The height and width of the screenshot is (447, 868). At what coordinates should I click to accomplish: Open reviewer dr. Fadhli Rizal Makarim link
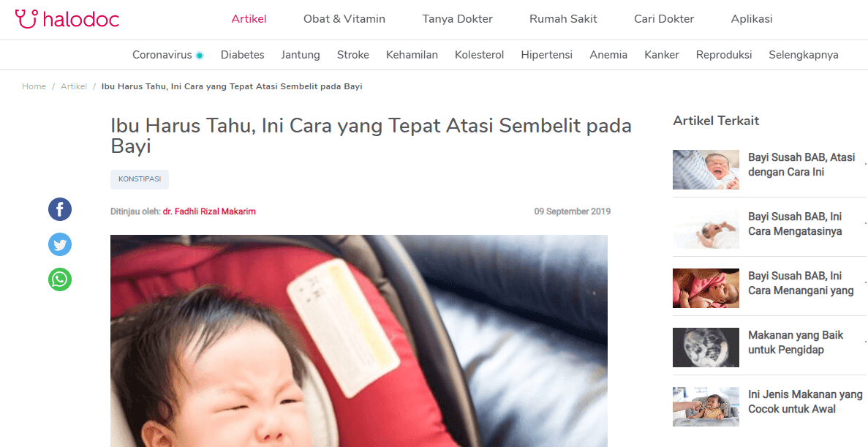pos(209,211)
